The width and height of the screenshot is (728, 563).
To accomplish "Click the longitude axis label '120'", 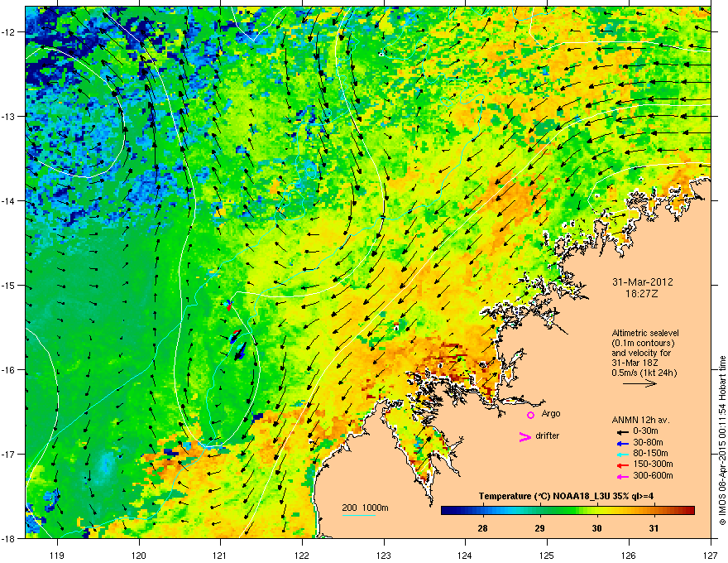I will (x=139, y=555).
